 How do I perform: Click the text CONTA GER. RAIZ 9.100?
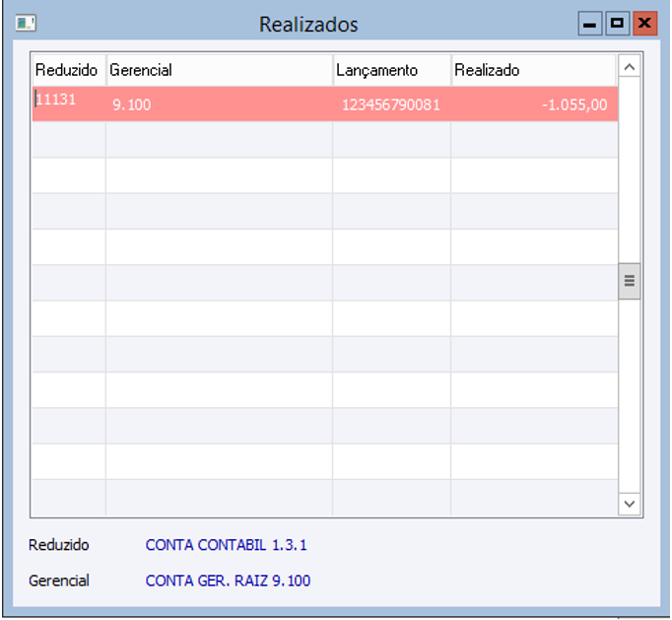[x=228, y=581]
